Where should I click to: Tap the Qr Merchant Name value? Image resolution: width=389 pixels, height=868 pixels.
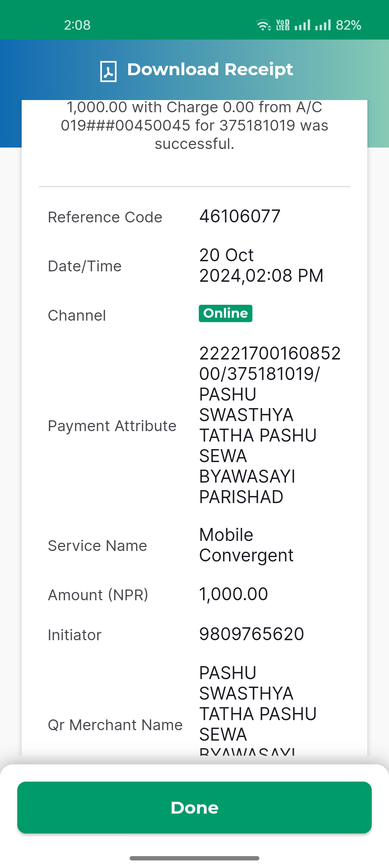tap(258, 710)
